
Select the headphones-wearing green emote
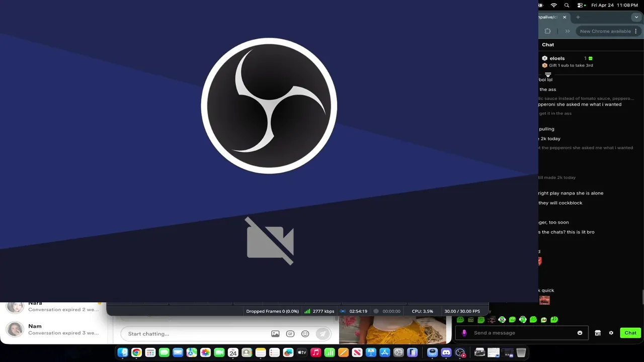tap(523, 319)
